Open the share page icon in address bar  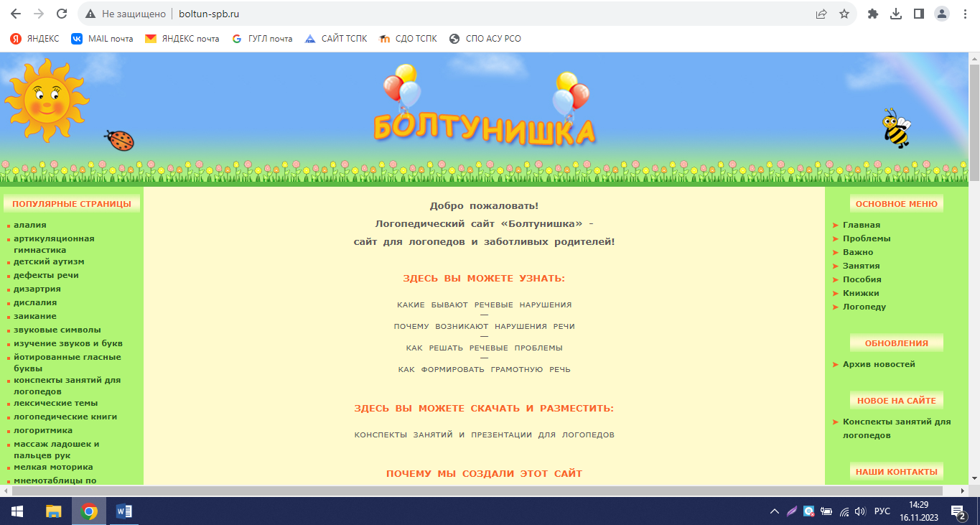coord(821,14)
